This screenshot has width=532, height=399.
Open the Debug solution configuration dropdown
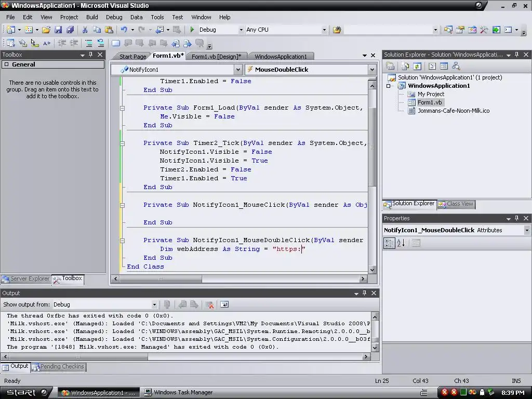coord(241,30)
